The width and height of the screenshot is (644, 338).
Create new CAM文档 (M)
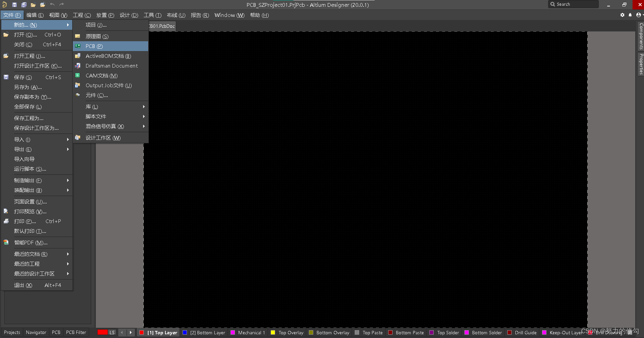pos(111,75)
